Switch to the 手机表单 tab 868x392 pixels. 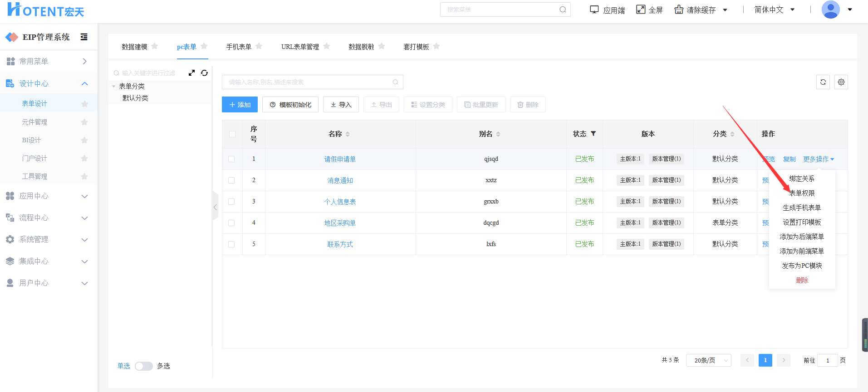click(239, 47)
